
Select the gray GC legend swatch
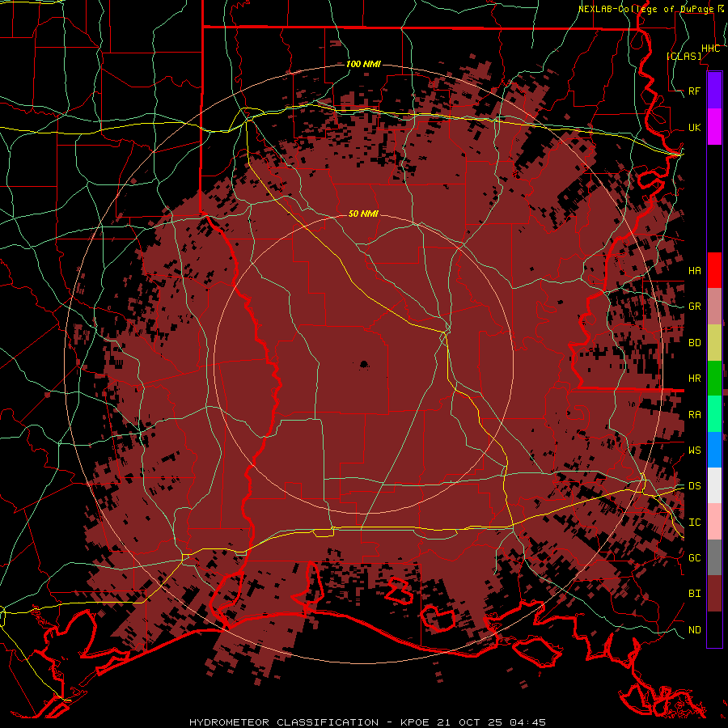[714, 557]
